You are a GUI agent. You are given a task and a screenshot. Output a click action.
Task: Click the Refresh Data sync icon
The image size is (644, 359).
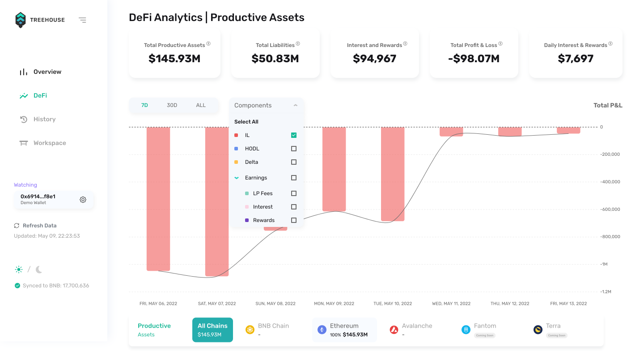coord(17,226)
